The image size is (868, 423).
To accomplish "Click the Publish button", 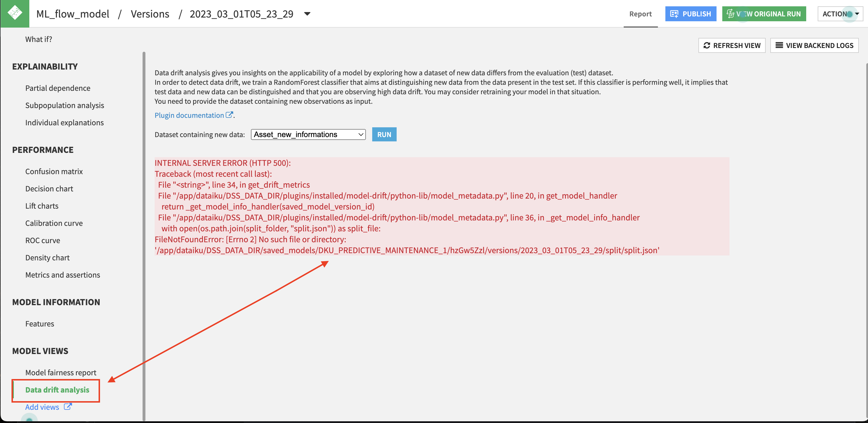I will [x=690, y=14].
